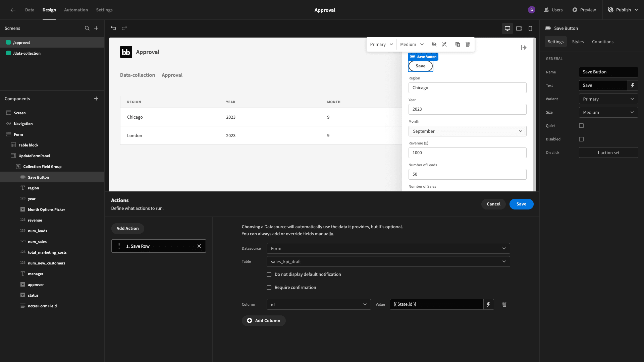
Task: Open the Datasource Form dropdown
Action: pyautogui.click(x=388, y=248)
